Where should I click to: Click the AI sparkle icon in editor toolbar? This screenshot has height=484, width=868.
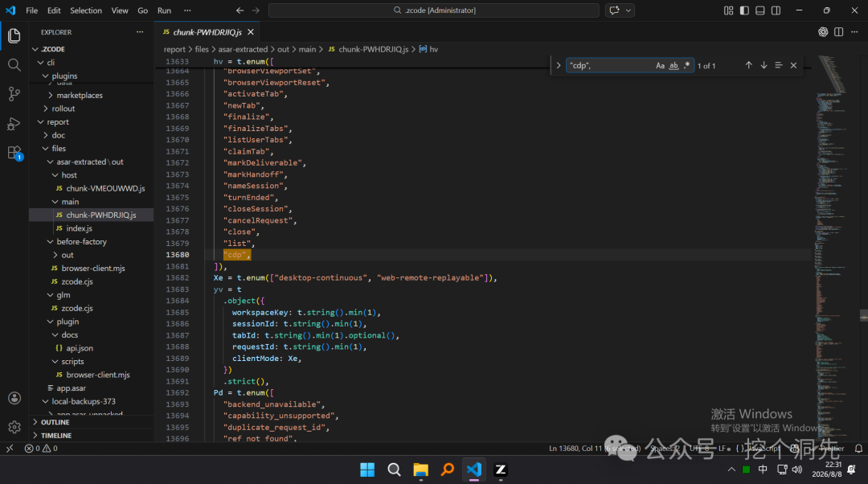pos(823,32)
